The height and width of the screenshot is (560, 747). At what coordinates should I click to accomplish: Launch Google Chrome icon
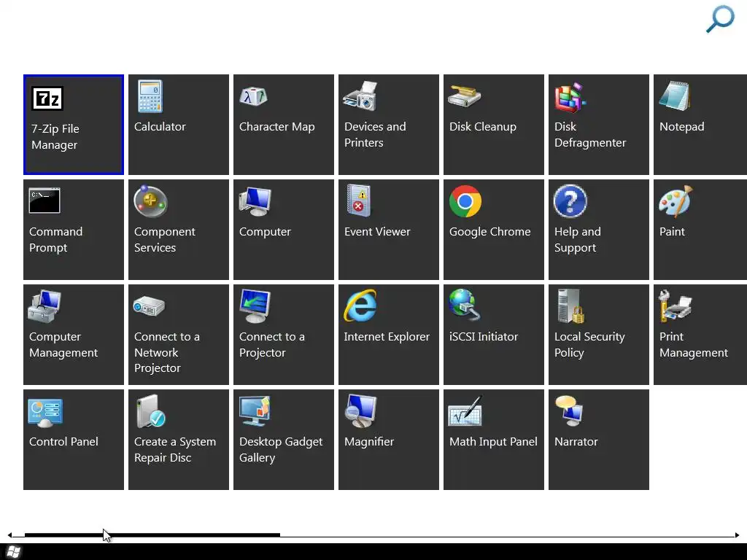(x=465, y=201)
